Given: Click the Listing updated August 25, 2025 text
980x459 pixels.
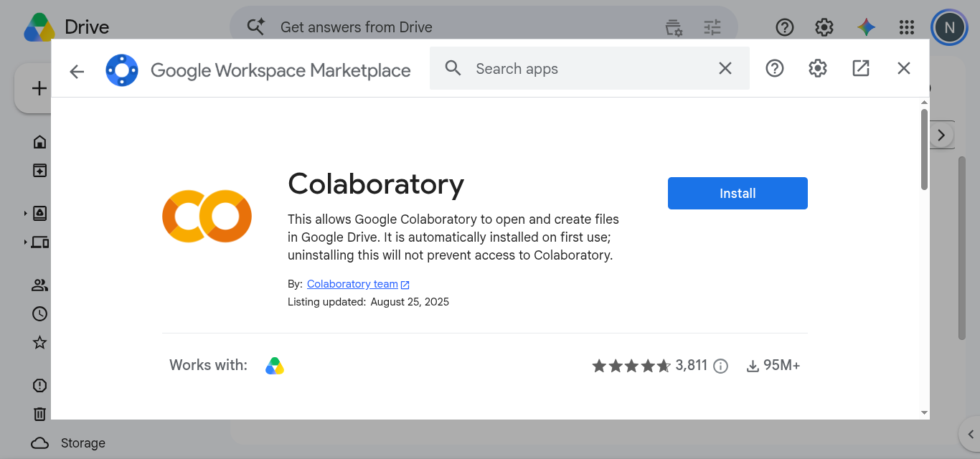Looking at the screenshot, I should click(x=368, y=302).
